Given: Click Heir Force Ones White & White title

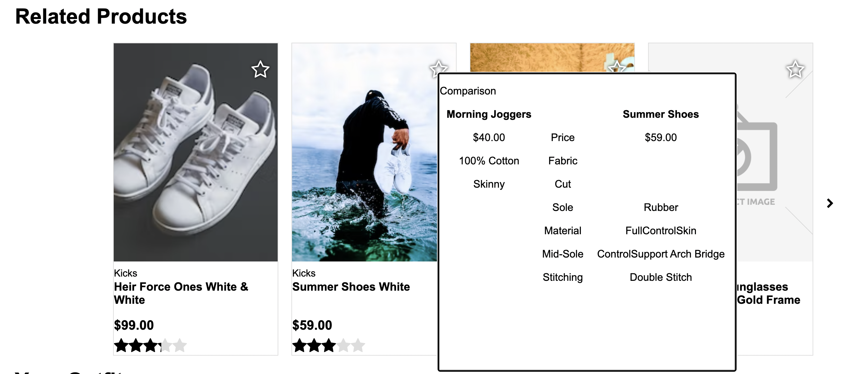Looking at the screenshot, I should click(181, 293).
